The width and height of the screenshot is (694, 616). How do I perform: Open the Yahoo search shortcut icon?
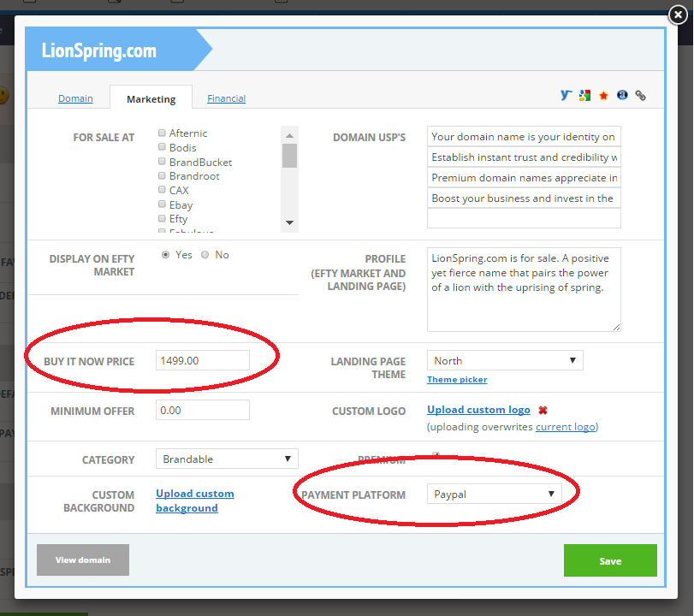[x=566, y=95]
